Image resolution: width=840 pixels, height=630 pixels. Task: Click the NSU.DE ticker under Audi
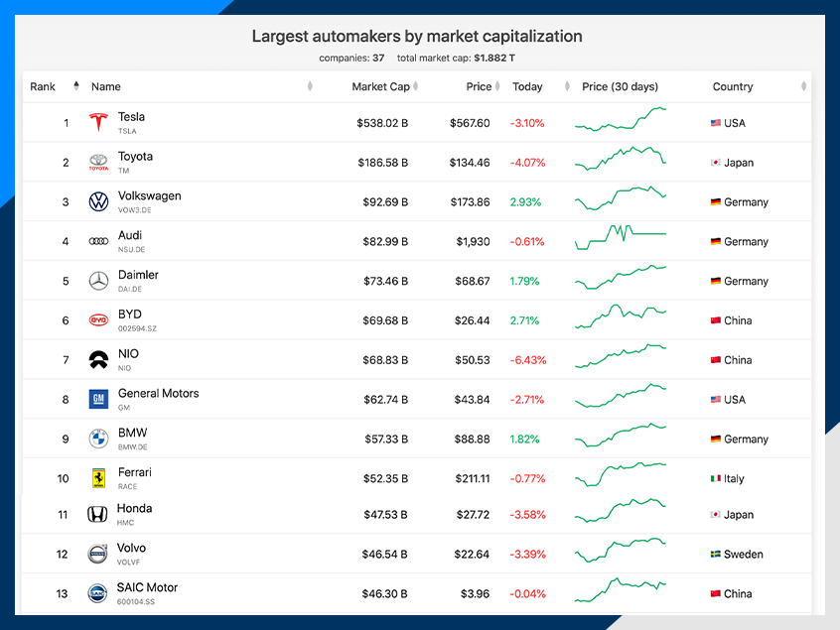click(131, 249)
